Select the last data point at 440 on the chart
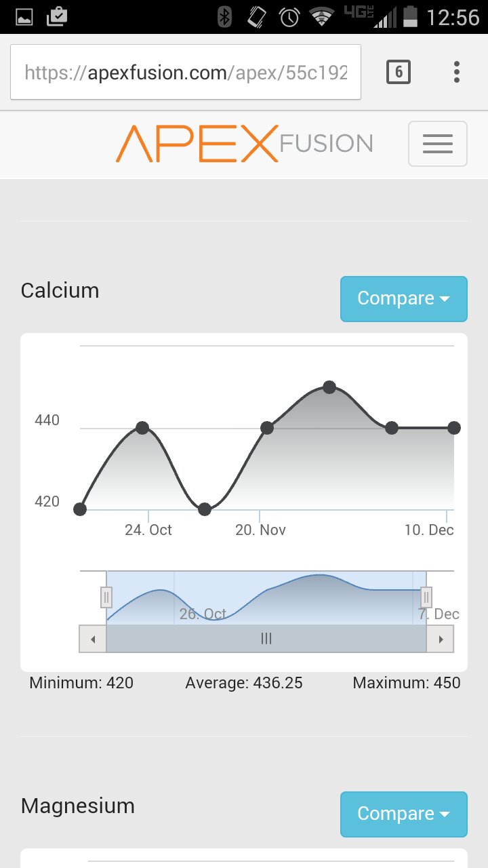 click(x=454, y=428)
